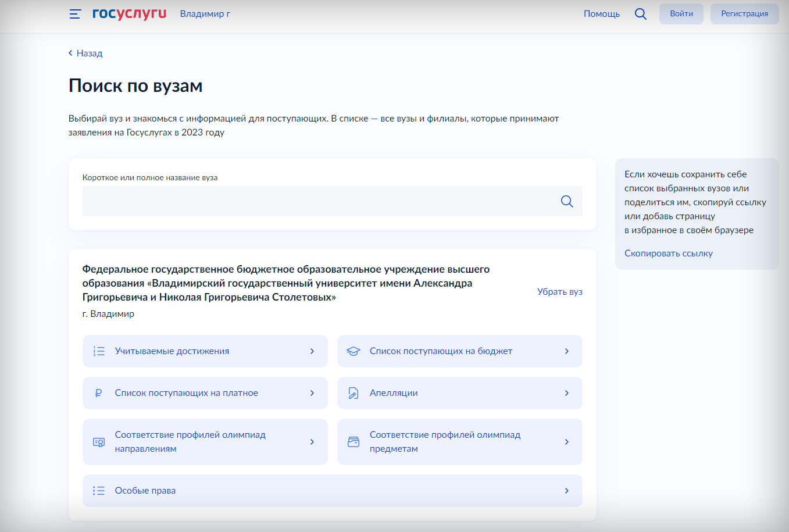Click the Госуслуги logo

click(x=129, y=14)
